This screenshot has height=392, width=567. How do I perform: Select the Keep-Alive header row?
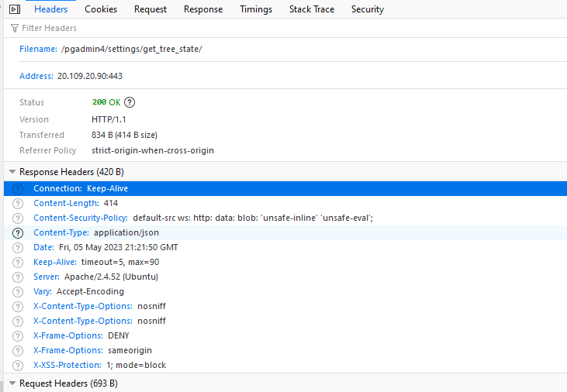click(x=233, y=263)
